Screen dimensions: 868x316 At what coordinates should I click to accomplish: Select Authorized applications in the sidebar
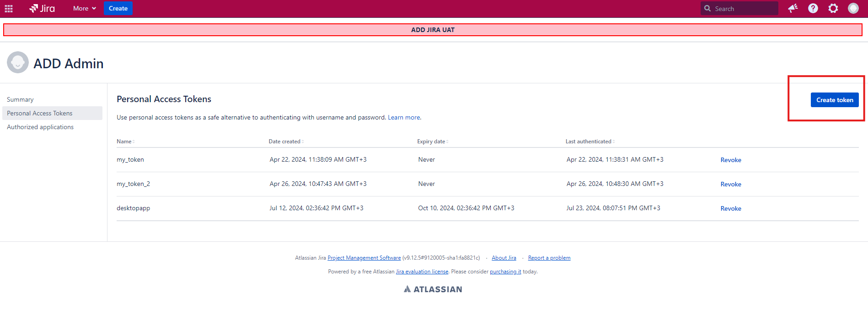click(40, 127)
